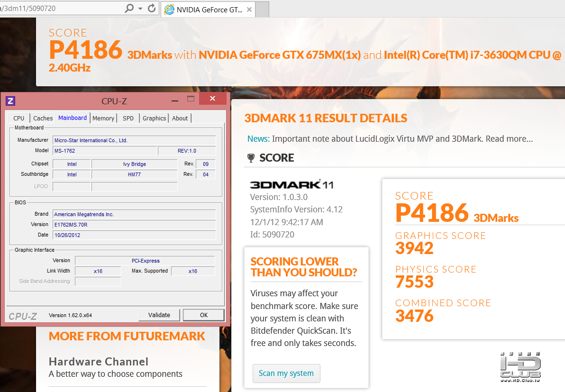Click the SCORING LOWER THAN YOU SHOULD heading

304,267
